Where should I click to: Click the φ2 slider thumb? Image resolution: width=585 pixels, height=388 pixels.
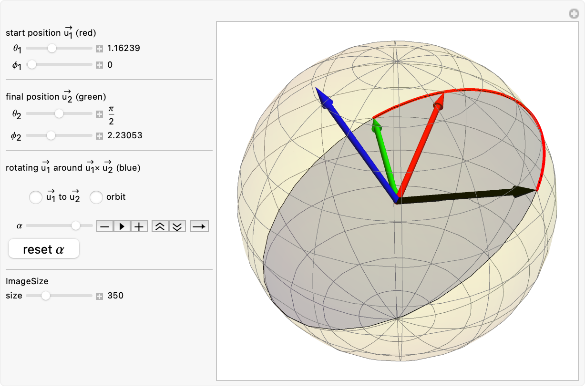click(x=51, y=135)
